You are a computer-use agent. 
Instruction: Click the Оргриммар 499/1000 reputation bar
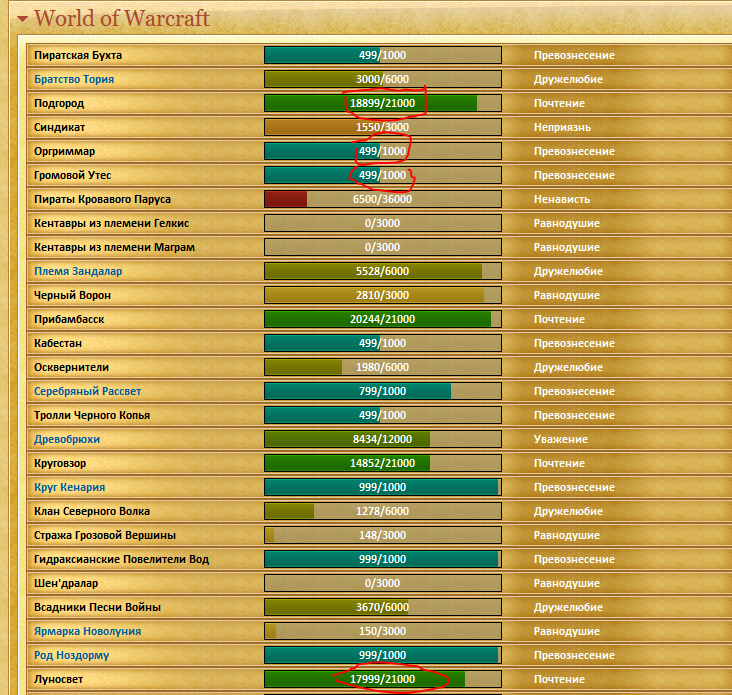coord(382,151)
